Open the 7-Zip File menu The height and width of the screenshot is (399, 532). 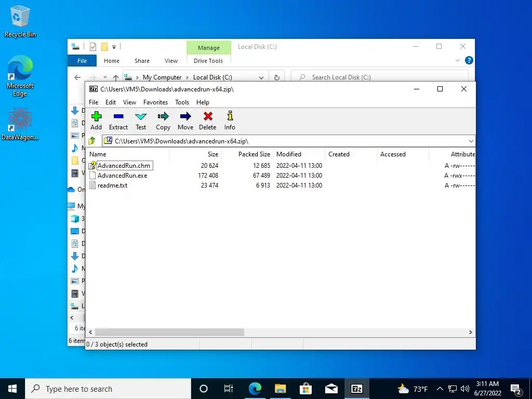(94, 102)
